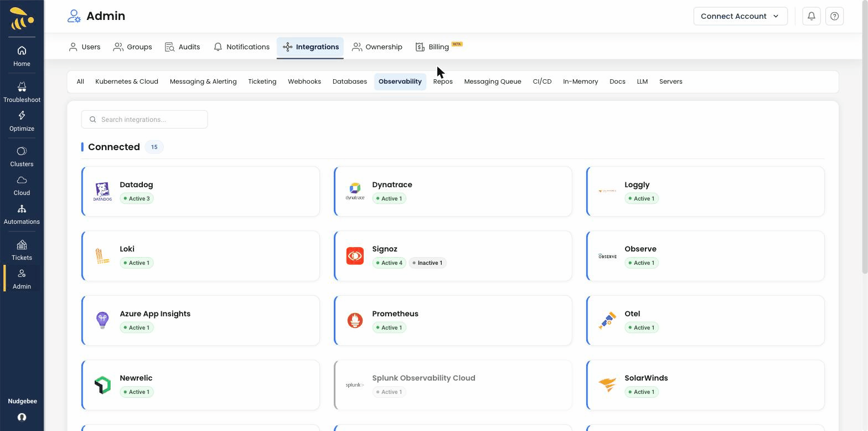868x431 pixels.
Task: Click the Azure App Insights title
Action: point(155,314)
